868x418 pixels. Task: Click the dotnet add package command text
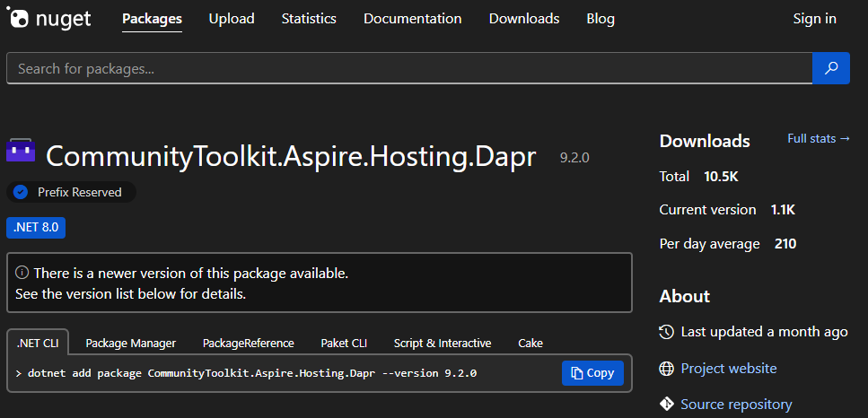click(x=252, y=373)
